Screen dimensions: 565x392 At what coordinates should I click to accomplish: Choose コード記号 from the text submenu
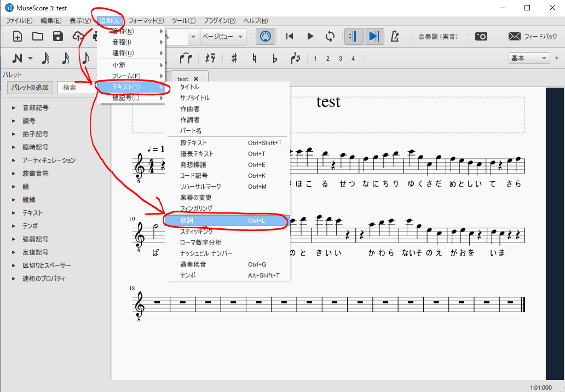tap(227, 176)
